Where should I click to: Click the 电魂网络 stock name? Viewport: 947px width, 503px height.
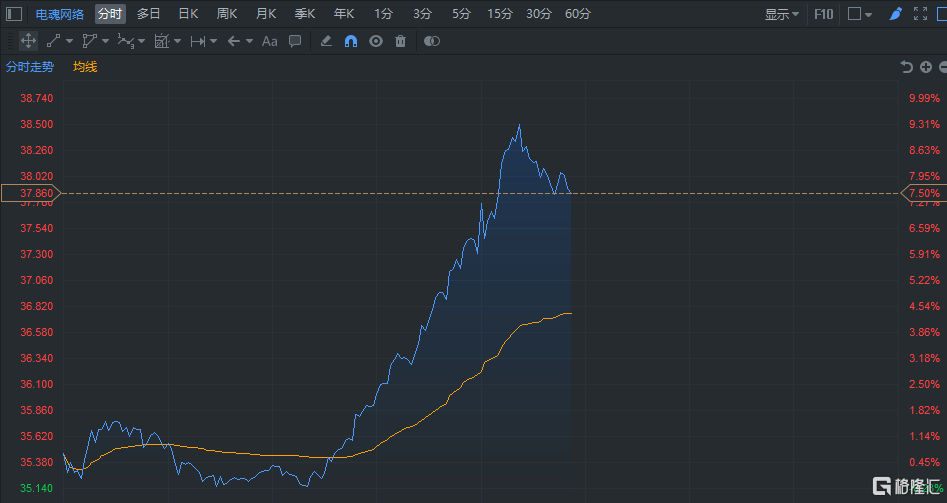60,14
